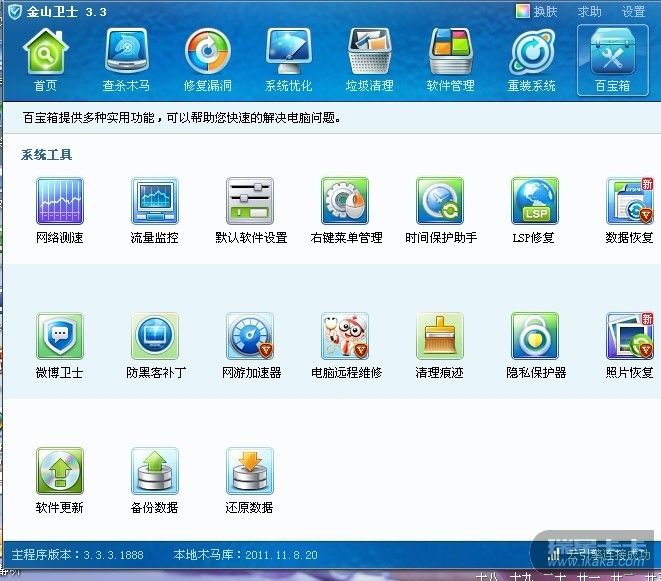
Task: Switch to the 修复漏洞 tab
Action: click(207, 60)
